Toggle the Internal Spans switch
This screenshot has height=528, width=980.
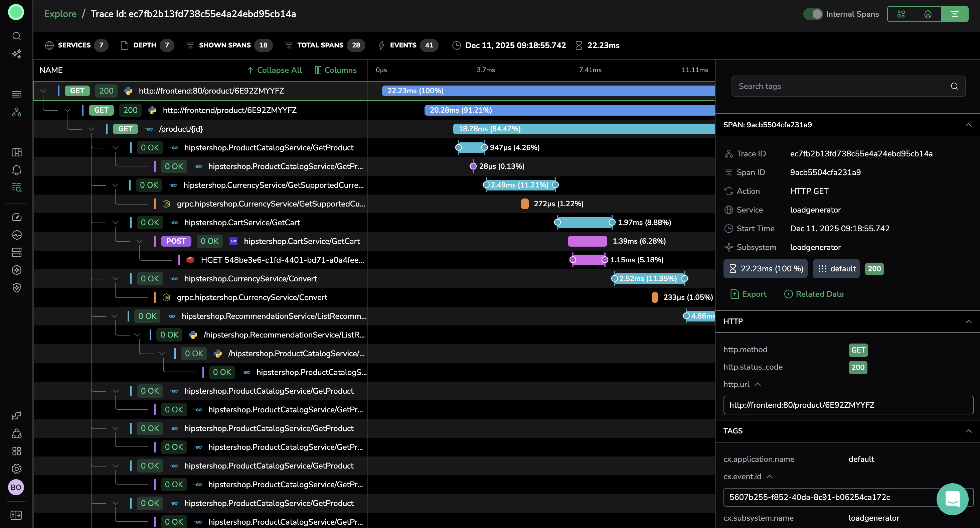coord(813,14)
